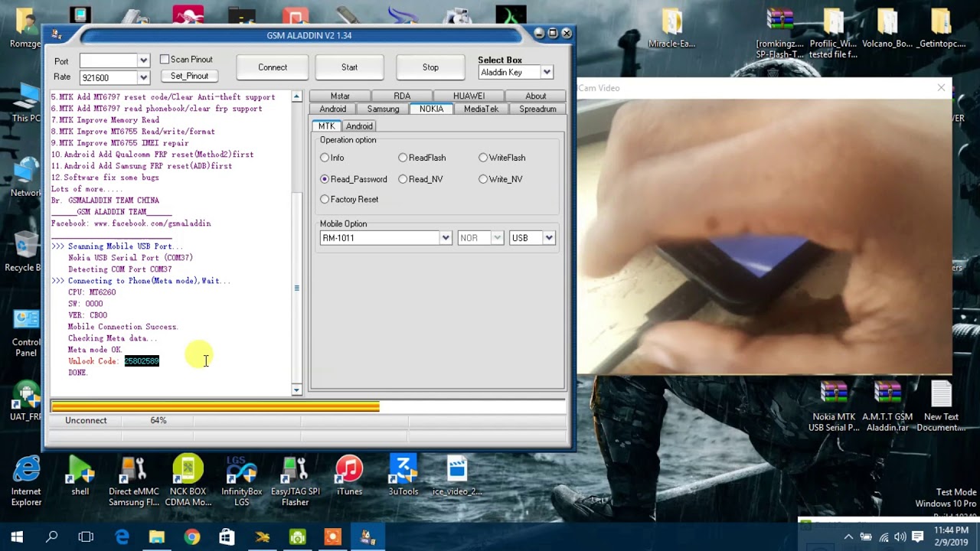The height and width of the screenshot is (551, 980).
Task: Select the Write_NV radio button
Action: (483, 179)
